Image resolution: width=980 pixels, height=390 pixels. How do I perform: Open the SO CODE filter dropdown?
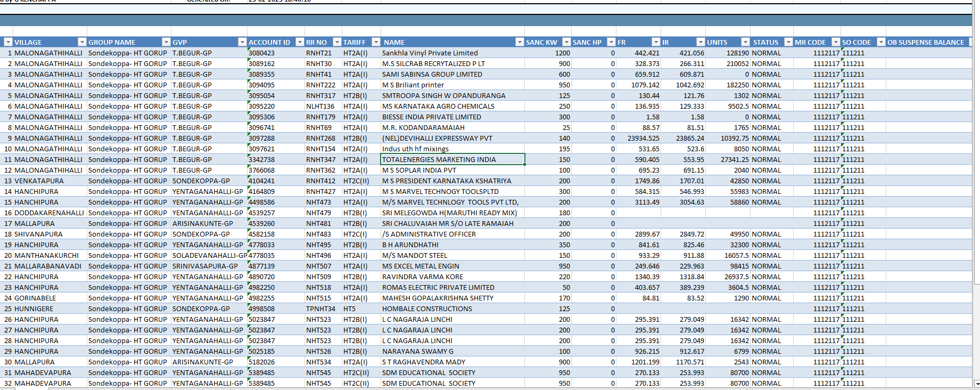click(881, 42)
